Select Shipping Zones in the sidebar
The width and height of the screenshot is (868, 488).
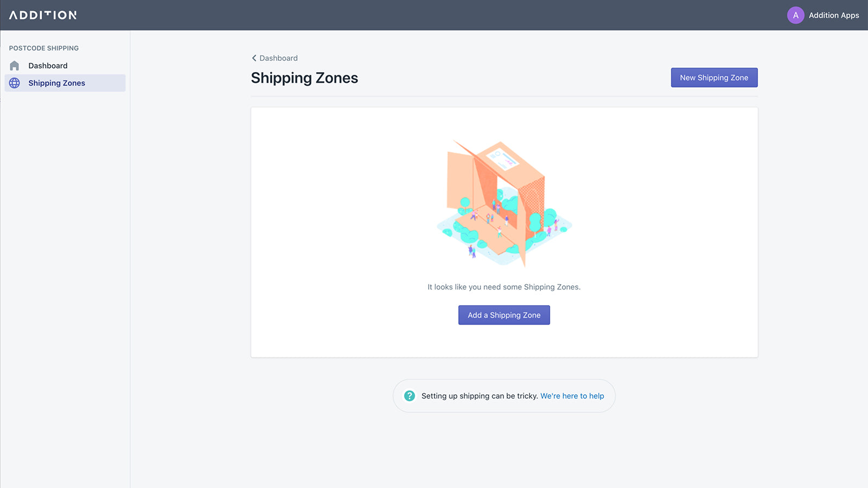point(56,83)
